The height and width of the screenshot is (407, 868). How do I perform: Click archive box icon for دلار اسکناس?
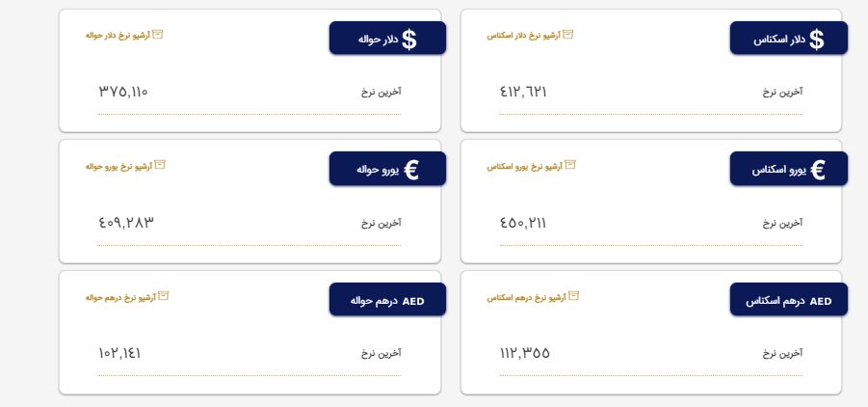[x=568, y=35]
